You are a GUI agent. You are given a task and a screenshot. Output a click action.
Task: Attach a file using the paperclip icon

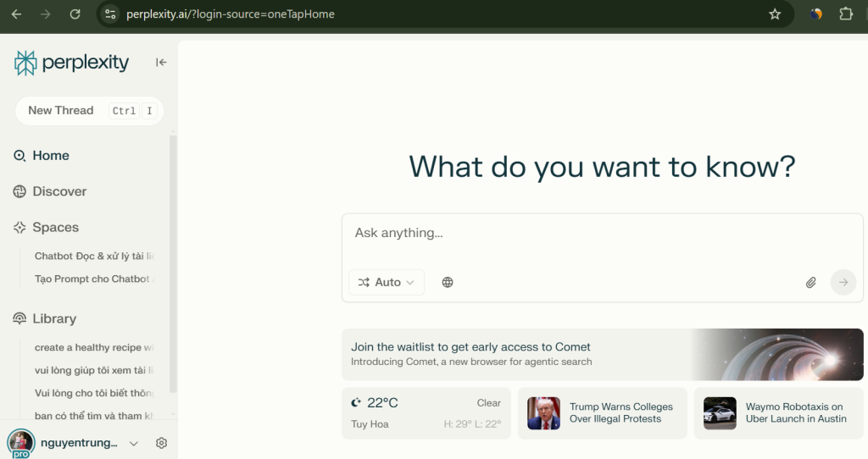[x=810, y=282]
